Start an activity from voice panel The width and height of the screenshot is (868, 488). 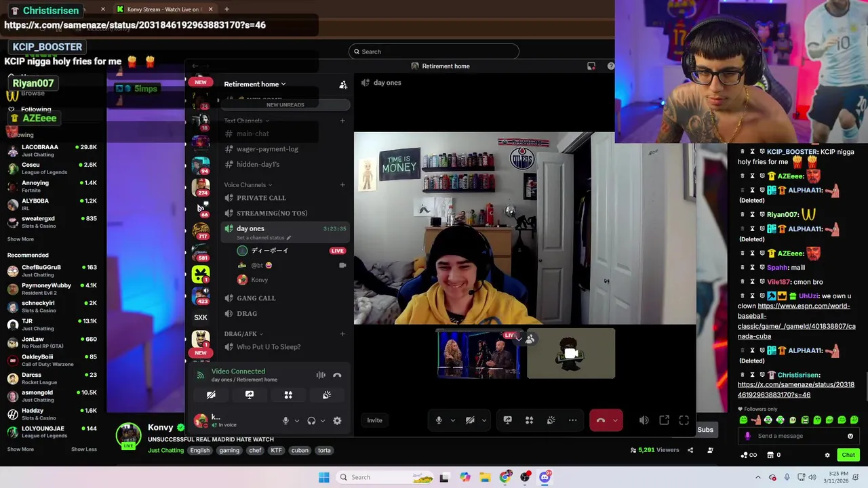288,394
